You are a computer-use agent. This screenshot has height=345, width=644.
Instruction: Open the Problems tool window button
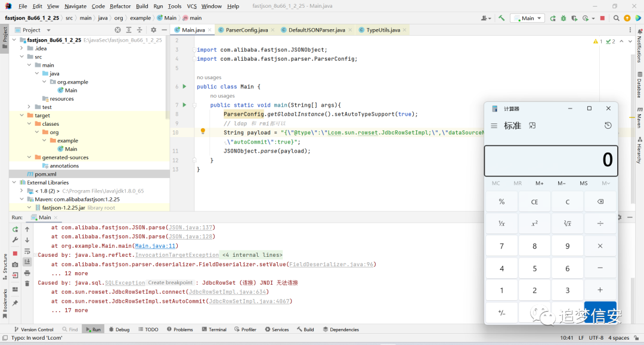180,330
